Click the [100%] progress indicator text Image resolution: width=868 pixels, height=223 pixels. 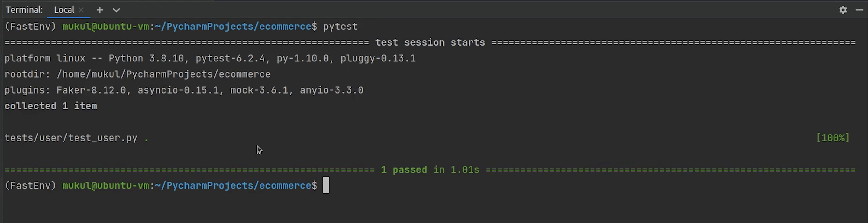[833, 138]
